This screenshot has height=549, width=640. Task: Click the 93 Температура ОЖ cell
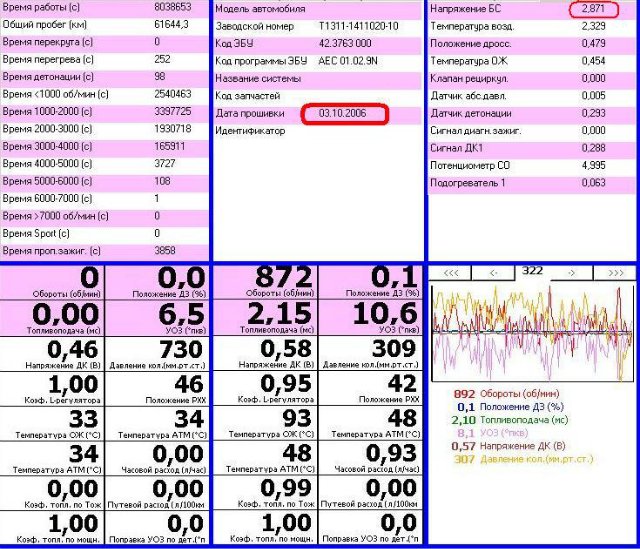(x=271, y=423)
